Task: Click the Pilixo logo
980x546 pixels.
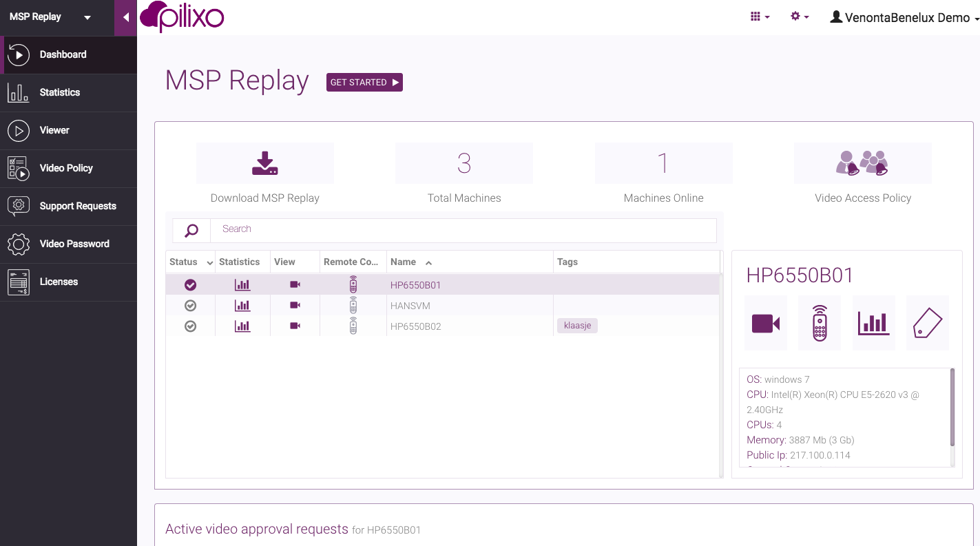Action: [x=182, y=17]
